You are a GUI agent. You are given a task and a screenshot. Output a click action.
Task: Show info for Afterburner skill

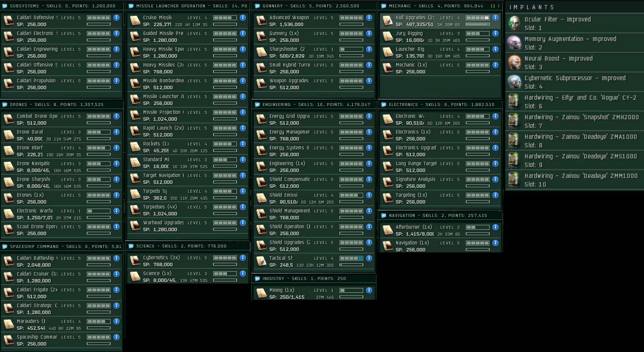pos(495,227)
